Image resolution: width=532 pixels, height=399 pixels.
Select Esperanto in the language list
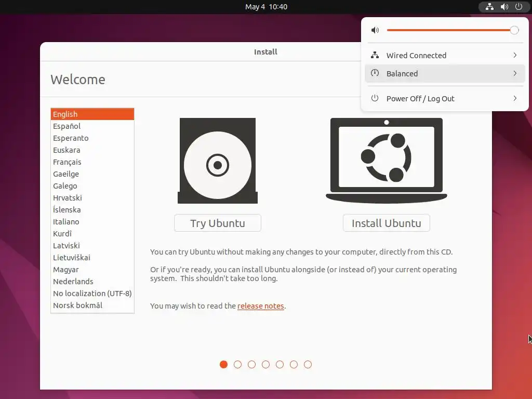click(x=92, y=138)
